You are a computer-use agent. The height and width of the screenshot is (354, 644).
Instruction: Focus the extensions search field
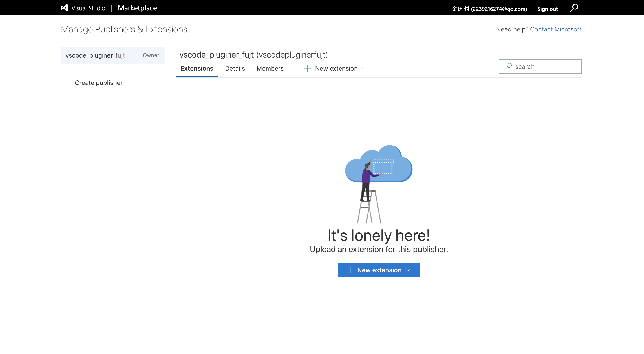click(x=540, y=66)
